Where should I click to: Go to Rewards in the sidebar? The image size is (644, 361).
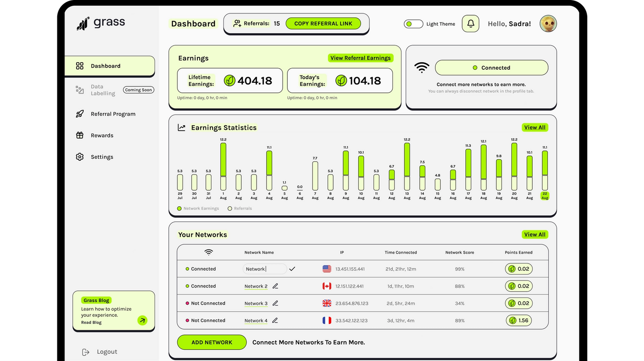[102, 136]
